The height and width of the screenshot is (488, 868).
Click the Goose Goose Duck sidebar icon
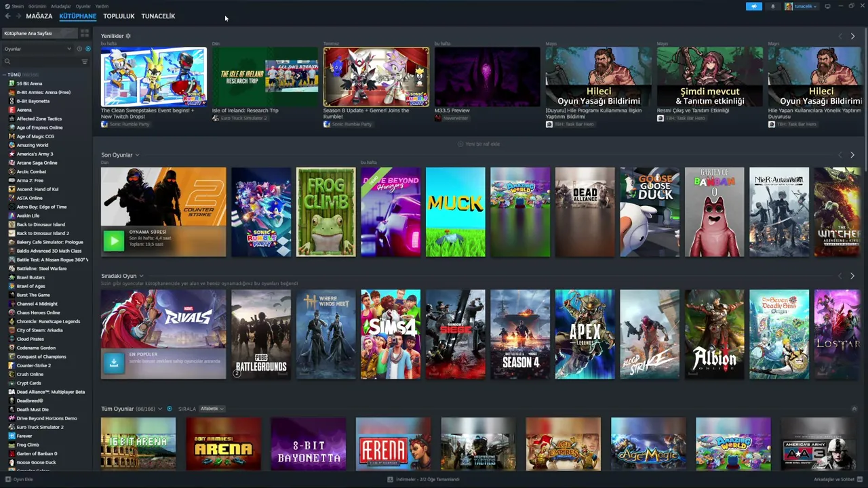click(12, 462)
